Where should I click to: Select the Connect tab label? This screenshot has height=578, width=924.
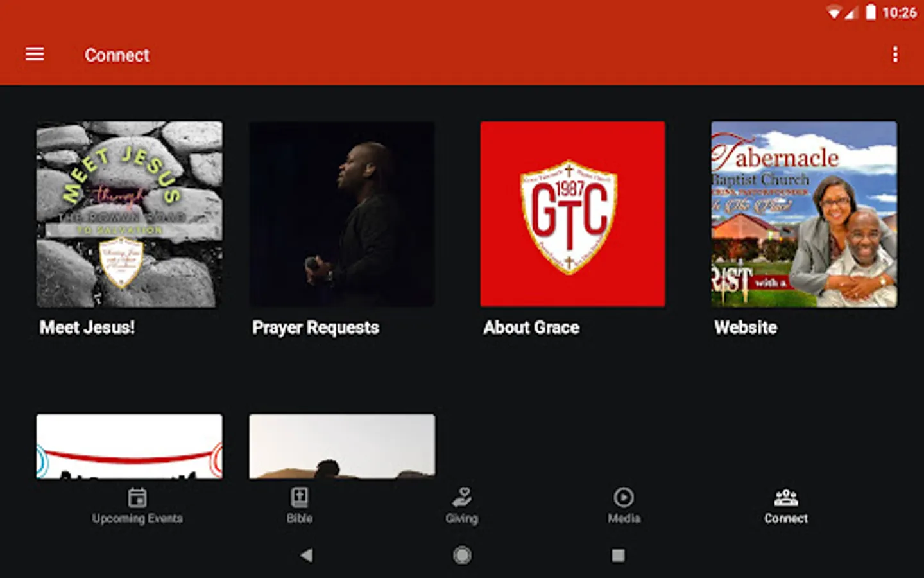(x=786, y=518)
